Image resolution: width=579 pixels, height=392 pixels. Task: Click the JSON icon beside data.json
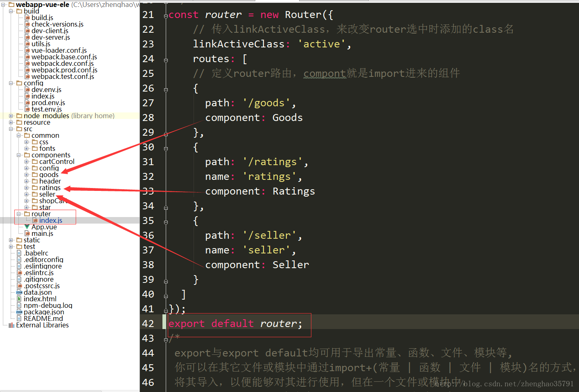[19, 292]
